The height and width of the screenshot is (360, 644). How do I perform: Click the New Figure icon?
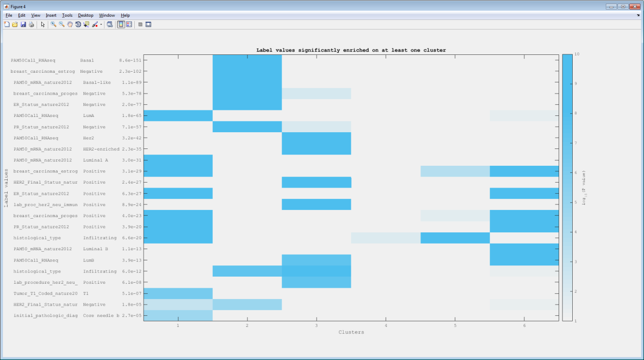(x=7, y=24)
